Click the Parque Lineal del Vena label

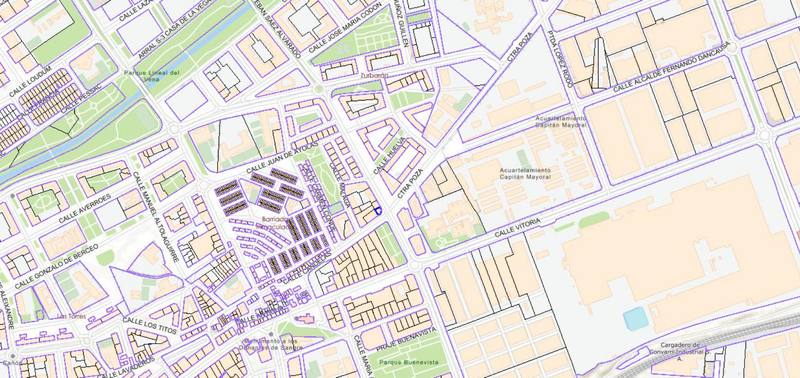[152, 76]
